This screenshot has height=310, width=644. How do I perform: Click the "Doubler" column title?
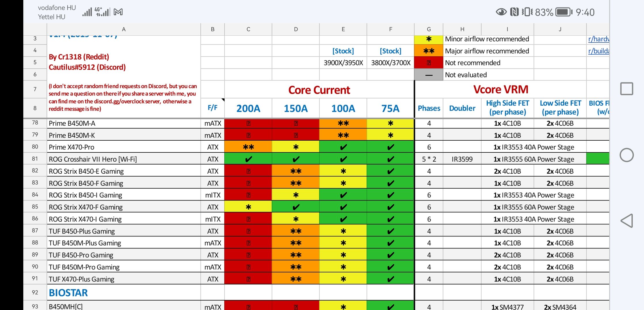click(x=462, y=108)
